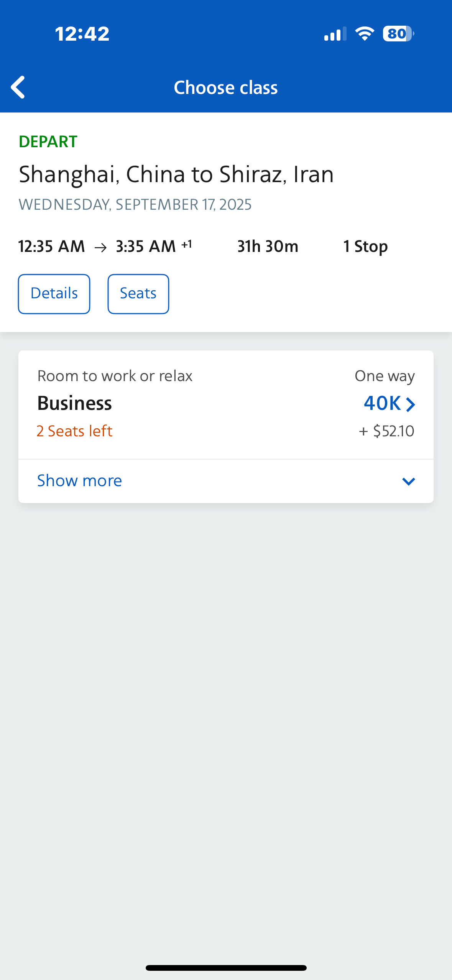Expand the Show more chevron arrow
This screenshot has width=452, height=980.
[x=408, y=481]
